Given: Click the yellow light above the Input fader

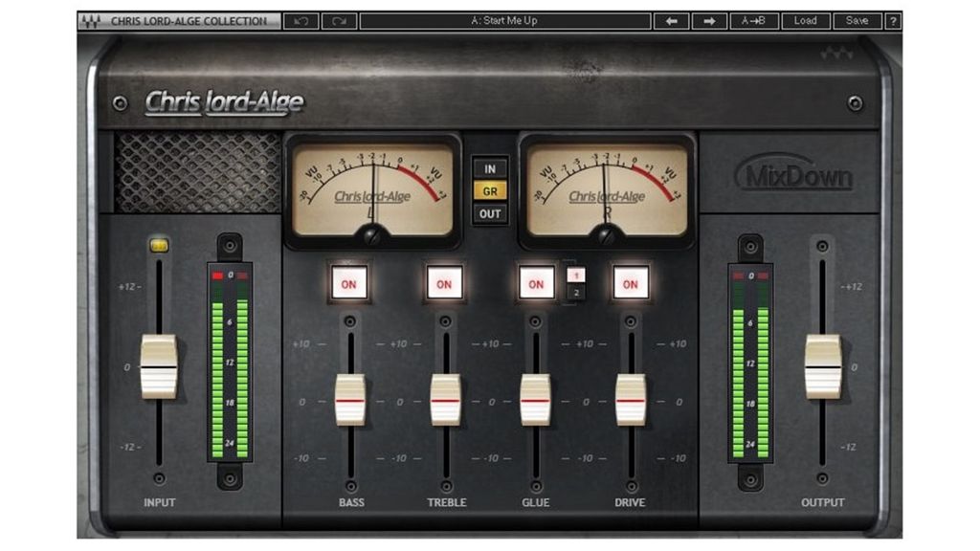Looking at the screenshot, I should click(x=161, y=243).
